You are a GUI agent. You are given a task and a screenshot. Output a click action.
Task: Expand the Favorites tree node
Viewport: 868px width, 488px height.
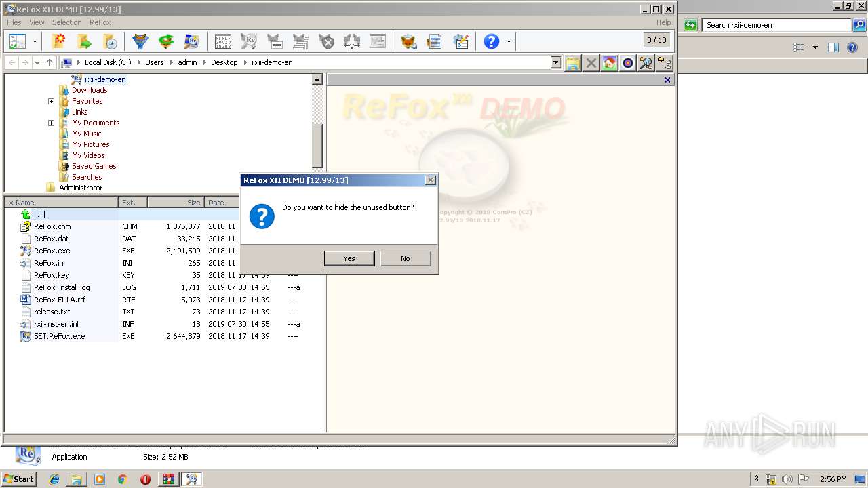(51, 101)
